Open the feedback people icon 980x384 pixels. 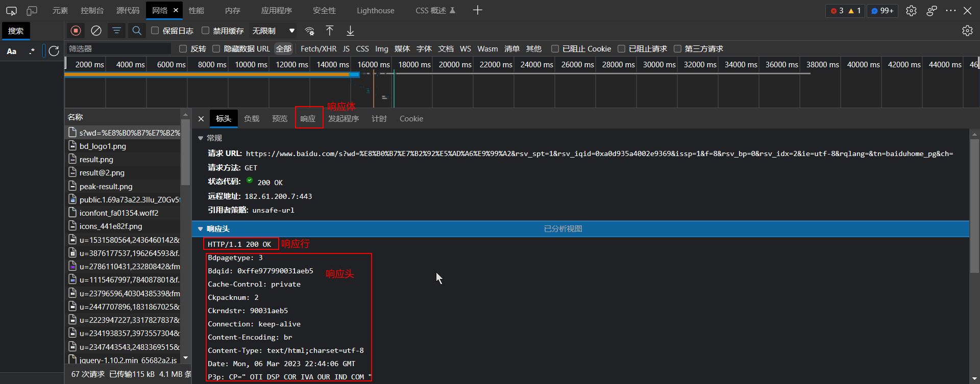tap(932, 11)
